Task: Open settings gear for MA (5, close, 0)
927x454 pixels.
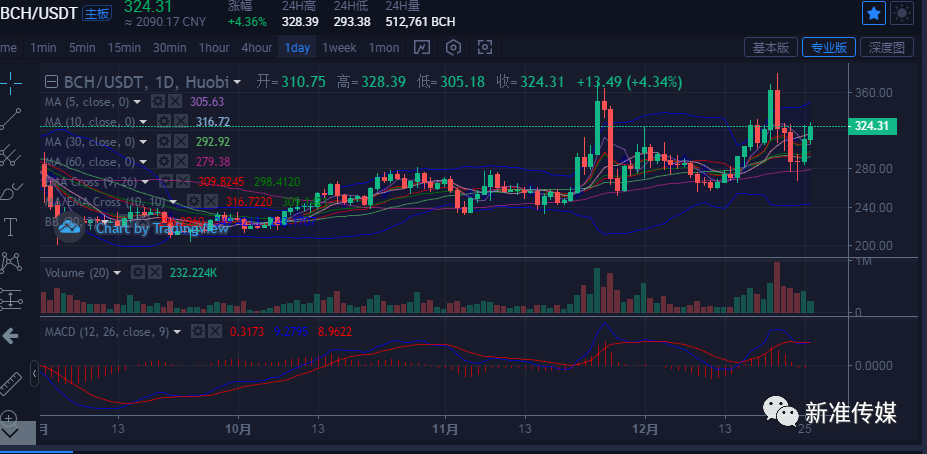Action: [x=157, y=102]
